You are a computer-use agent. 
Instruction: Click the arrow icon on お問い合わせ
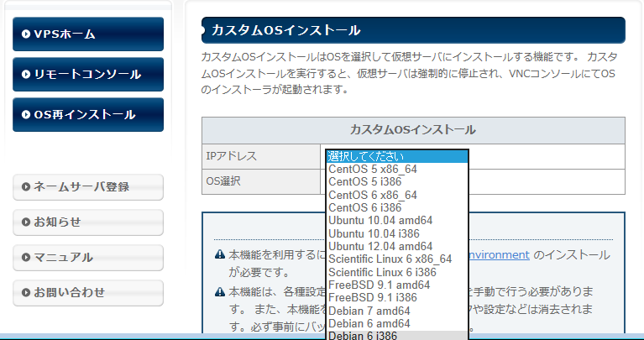26,293
